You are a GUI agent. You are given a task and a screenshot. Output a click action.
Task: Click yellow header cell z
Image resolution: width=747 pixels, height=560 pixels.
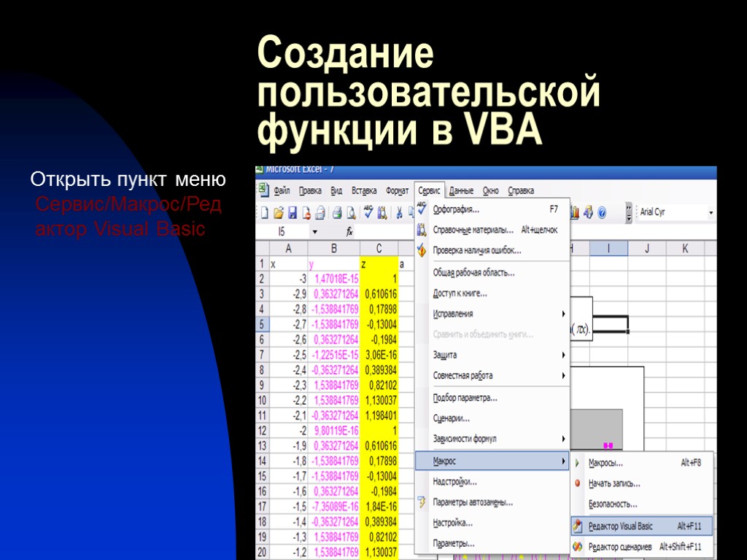click(x=379, y=264)
